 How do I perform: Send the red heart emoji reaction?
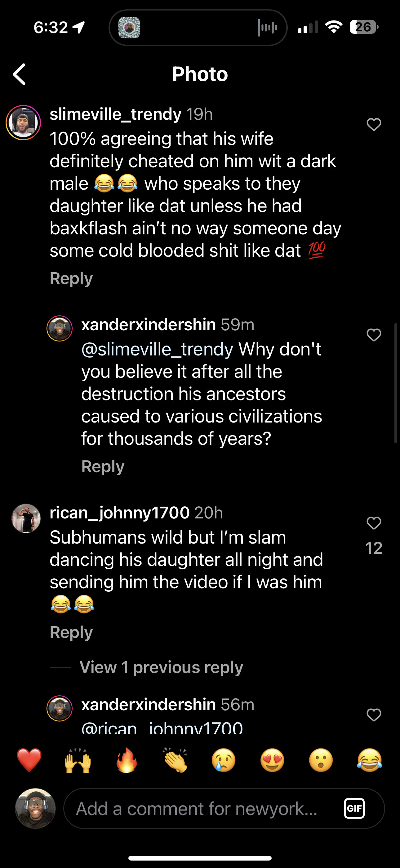coord(29,760)
